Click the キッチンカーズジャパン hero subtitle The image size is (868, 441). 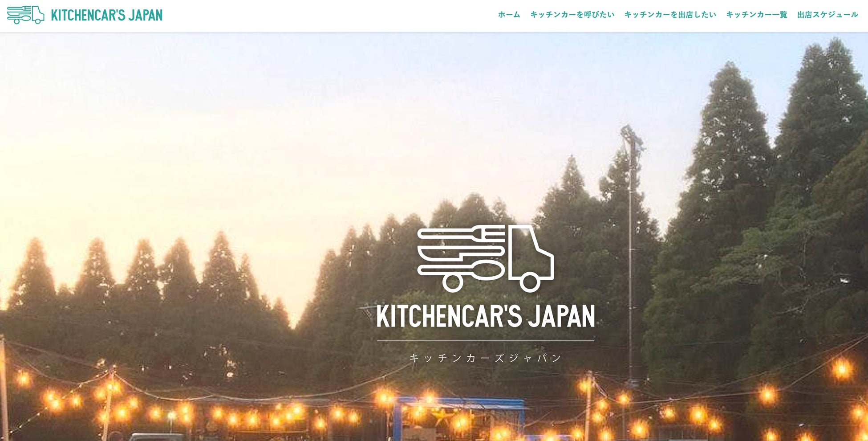(x=486, y=358)
